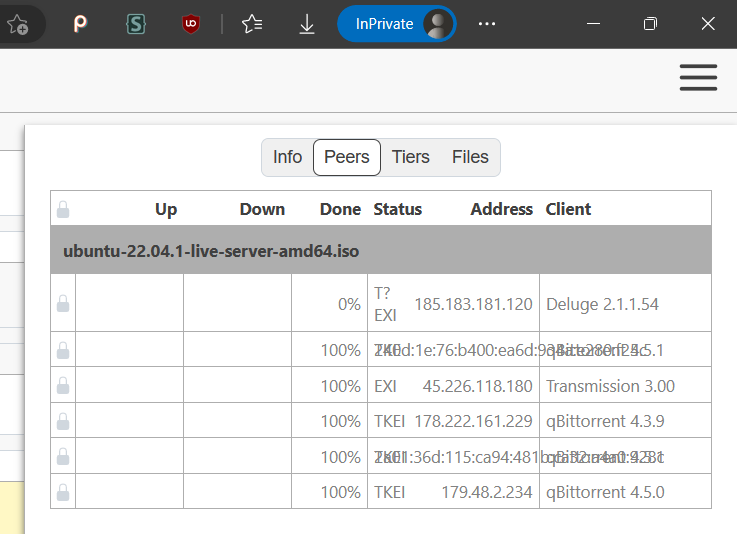Click the Up column header
The image size is (737, 534).
(166, 209)
